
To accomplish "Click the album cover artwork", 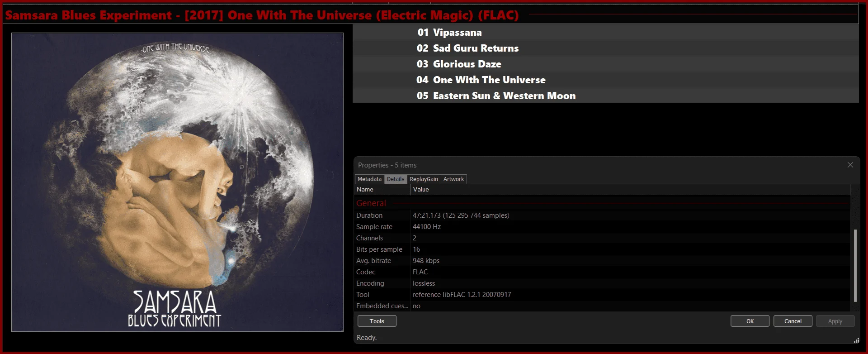I will click(x=177, y=182).
